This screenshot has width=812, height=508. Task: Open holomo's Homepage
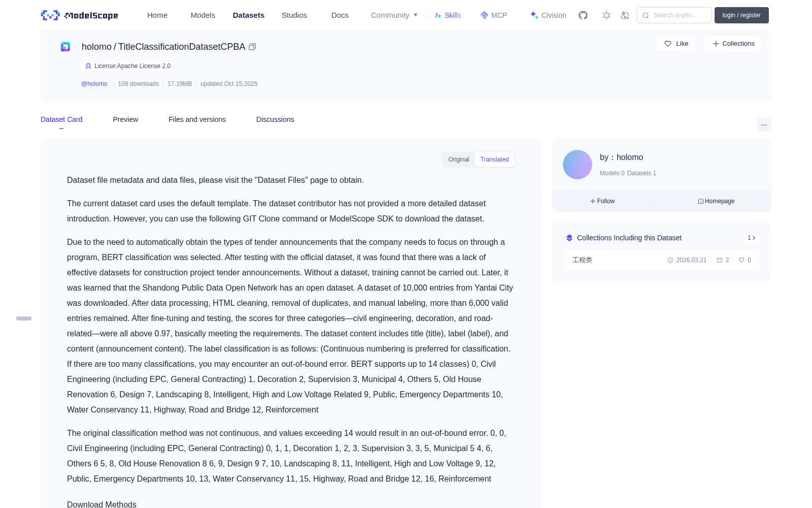(716, 201)
